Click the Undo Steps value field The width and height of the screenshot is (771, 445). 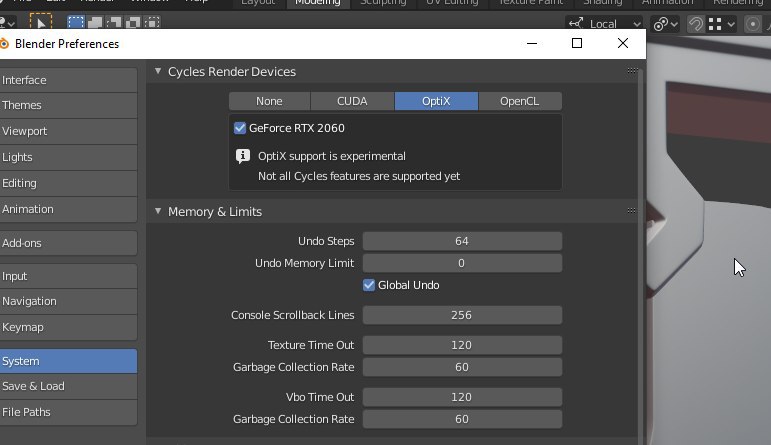(462, 241)
